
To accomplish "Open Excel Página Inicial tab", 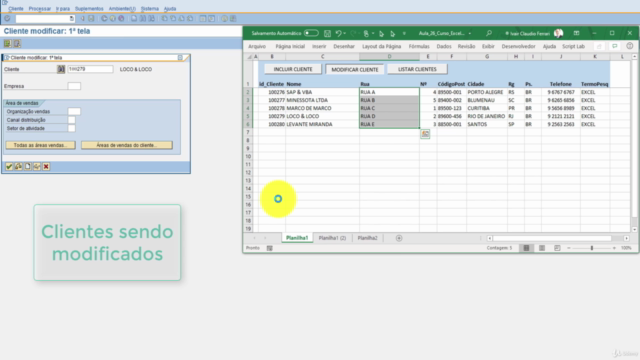I will point(290,47).
